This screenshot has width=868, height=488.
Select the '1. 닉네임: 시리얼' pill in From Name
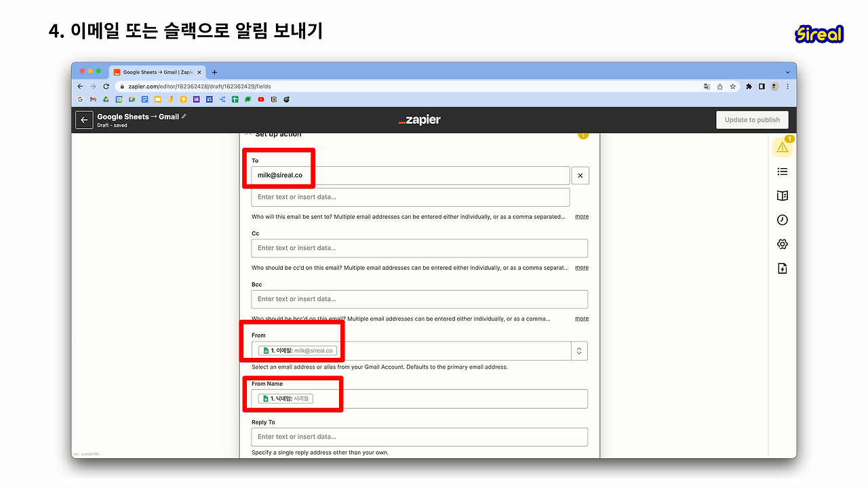(x=285, y=399)
